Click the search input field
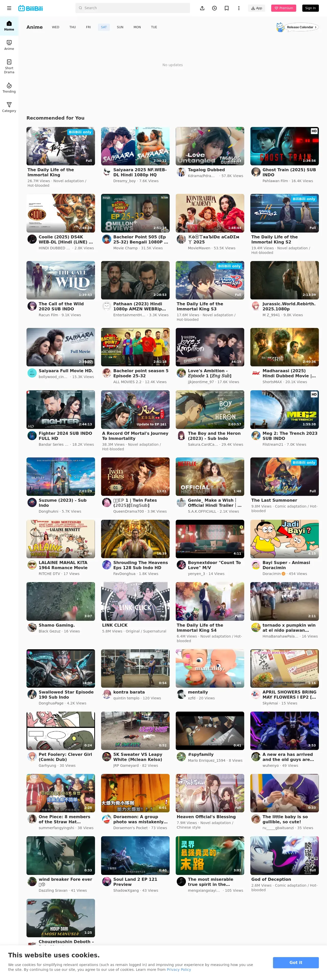This screenshot has height=980, width=327. click(132, 8)
